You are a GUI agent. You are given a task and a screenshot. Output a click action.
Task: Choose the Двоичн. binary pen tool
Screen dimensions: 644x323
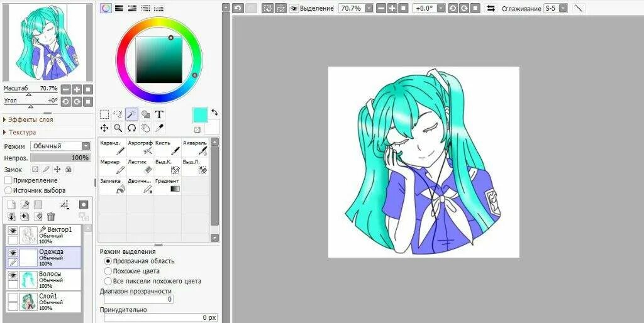pyautogui.click(x=140, y=185)
